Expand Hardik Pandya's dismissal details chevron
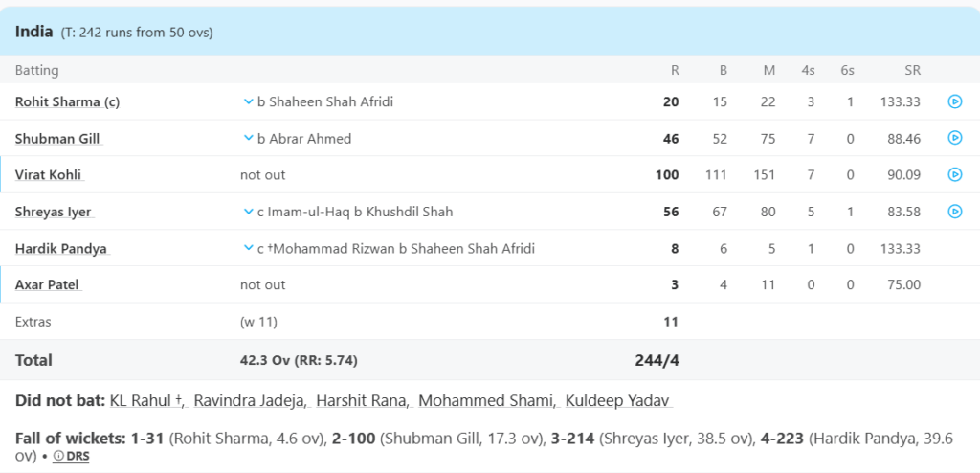 point(248,248)
